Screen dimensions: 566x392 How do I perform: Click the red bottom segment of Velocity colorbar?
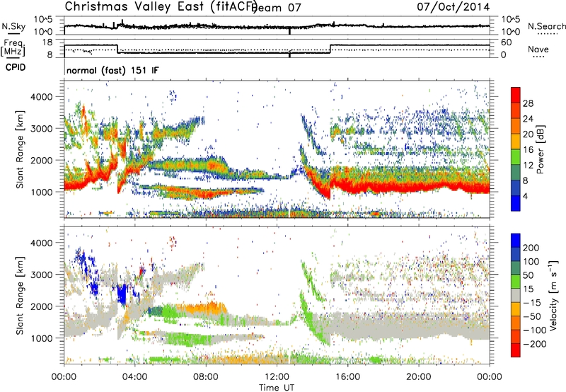pos(516,350)
